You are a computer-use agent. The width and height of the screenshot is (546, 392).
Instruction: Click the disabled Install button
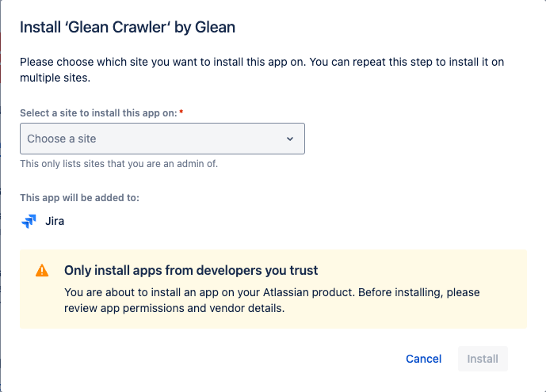tap(483, 359)
